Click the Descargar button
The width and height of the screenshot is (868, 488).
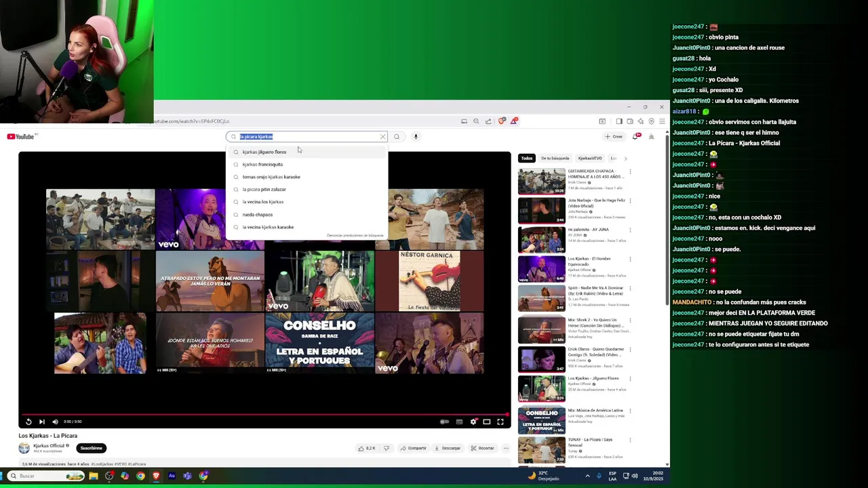pos(448,448)
